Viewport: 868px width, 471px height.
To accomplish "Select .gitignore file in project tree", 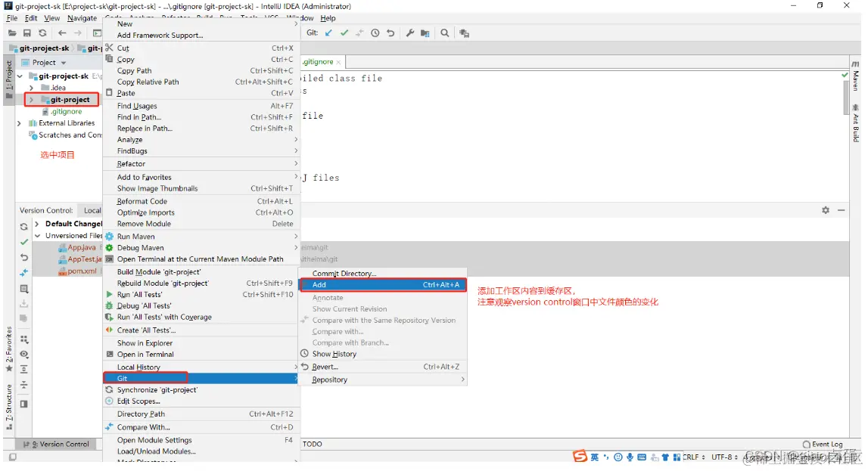I will coord(66,112).
